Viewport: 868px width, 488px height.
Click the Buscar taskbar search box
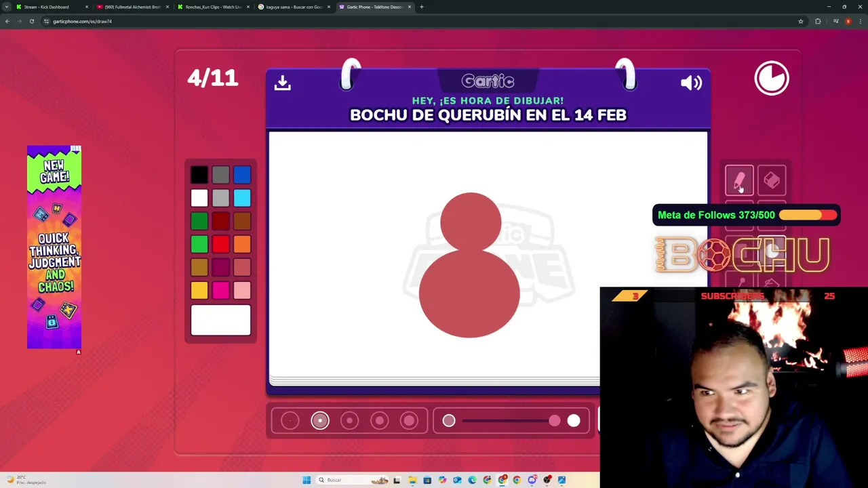(x=353, y=480)
